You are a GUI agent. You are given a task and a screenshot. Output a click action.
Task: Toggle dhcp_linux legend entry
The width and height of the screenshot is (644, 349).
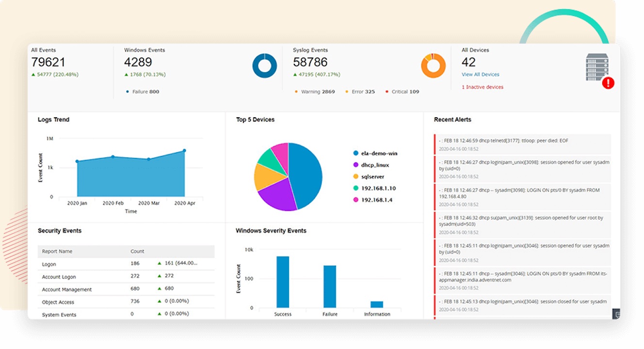click(x=371, y=165)
